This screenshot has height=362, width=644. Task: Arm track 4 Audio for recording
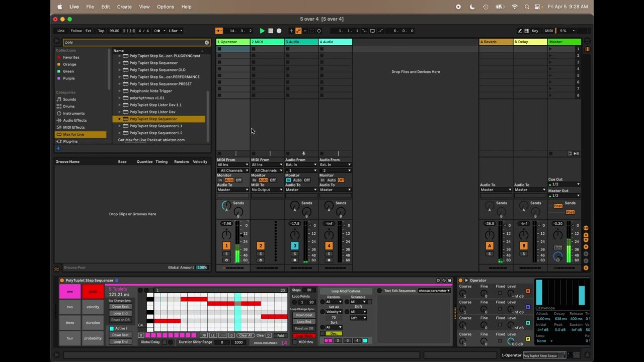[x=329, y=260]
